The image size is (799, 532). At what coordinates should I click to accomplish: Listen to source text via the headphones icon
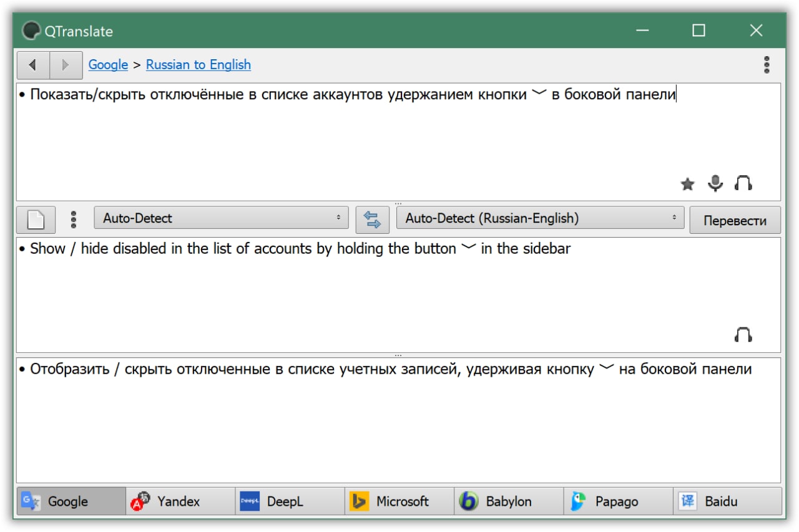pyautogui.click(x=743, y=183)
